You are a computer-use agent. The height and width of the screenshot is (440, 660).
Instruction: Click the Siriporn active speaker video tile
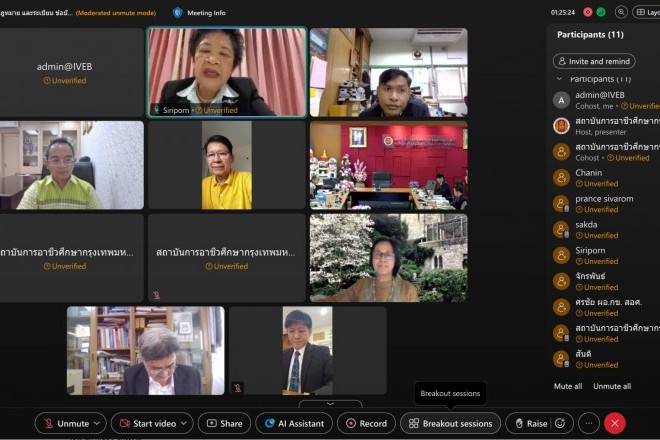pyautogui.click(x=227, y=72)
